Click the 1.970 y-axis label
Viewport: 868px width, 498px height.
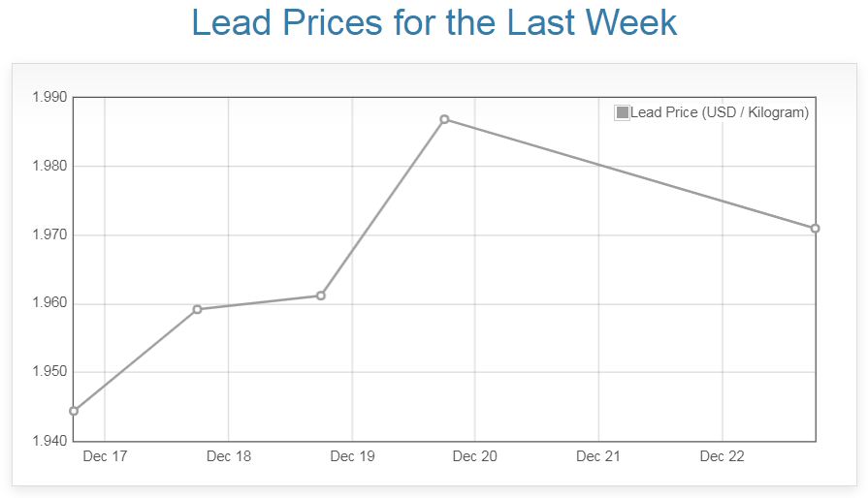point(49,234)
